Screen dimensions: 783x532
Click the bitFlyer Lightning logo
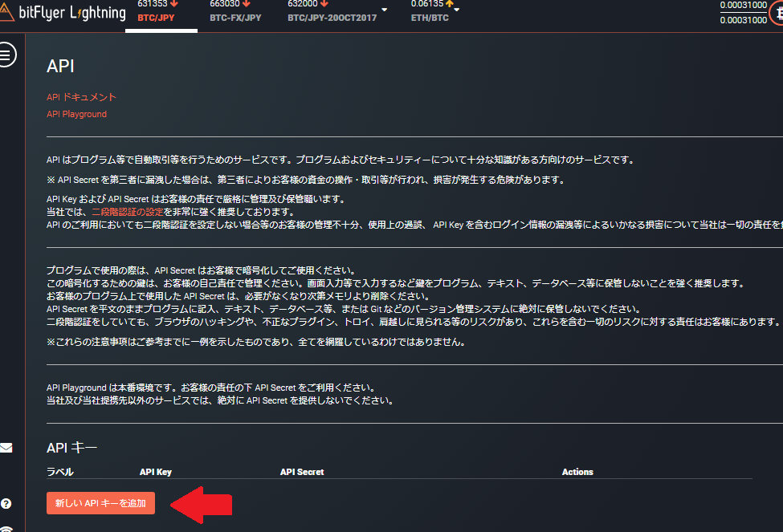(x=63, y=13)
